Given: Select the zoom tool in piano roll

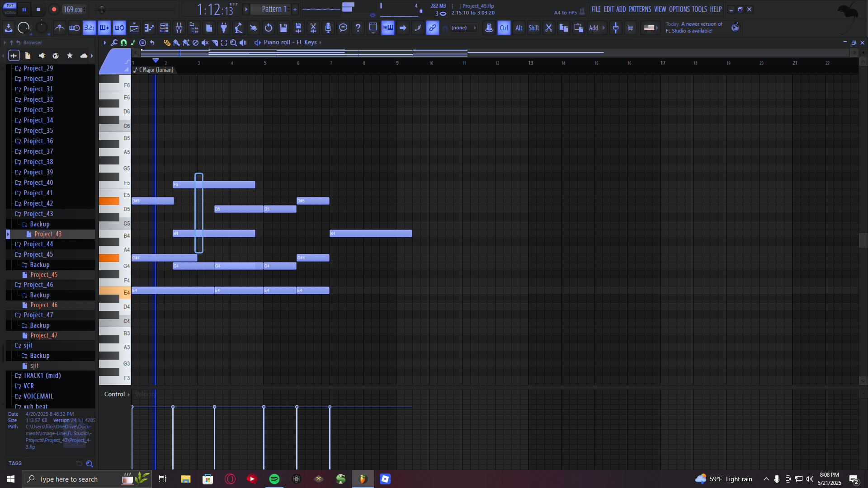Looking at the screenshot, I should (x=233, y=42).
